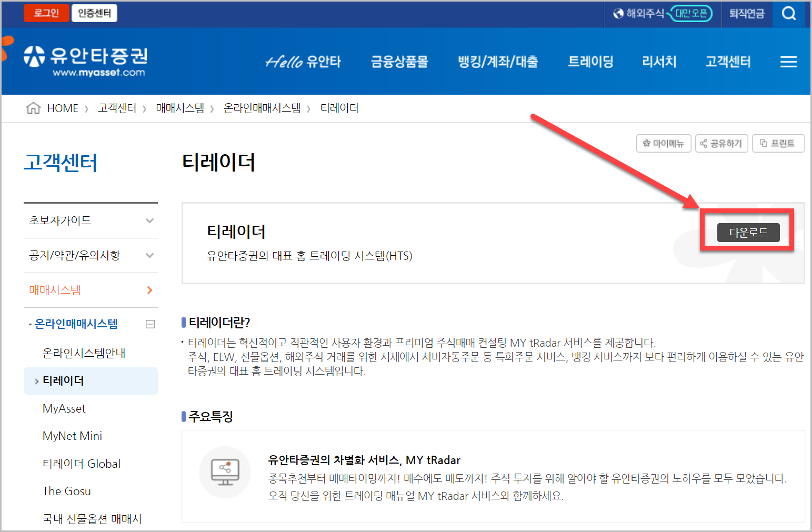Open 온라인시스템안내 in sidebar
The height and width of the screenshot is (532, 812).
[x=84, y=353]
